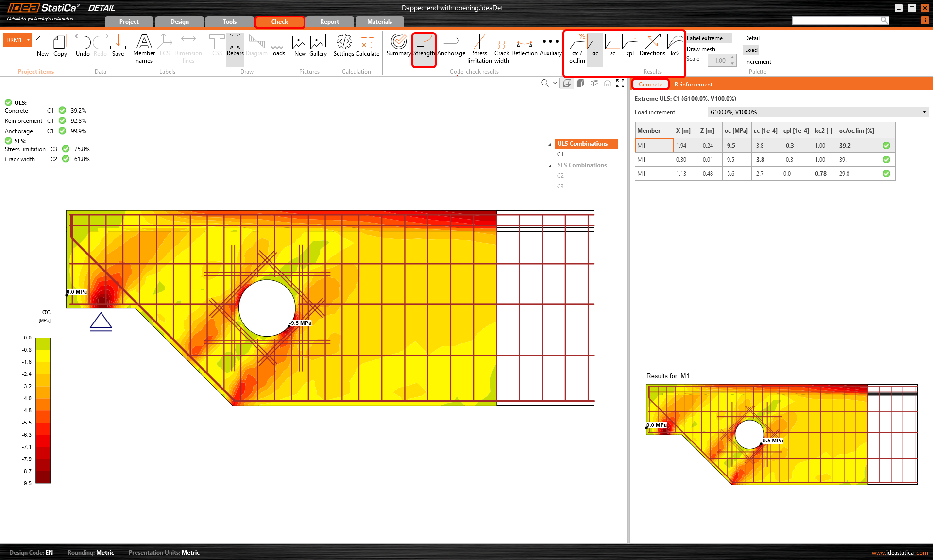Select the Increment palette option
Image resolution: width=933 pixels, height=560 pixels.
[758, 62]
